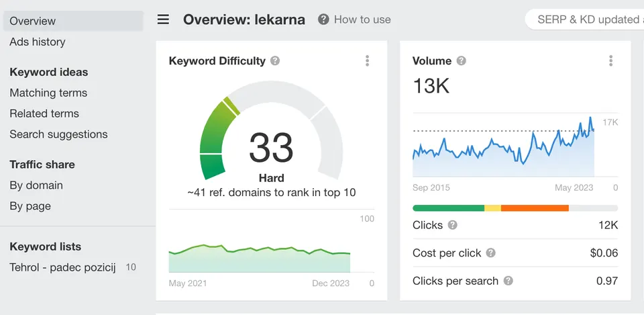Screen dimensions: 644x315
Task: Click the Clicks help icon
Action: pos(453,225)
